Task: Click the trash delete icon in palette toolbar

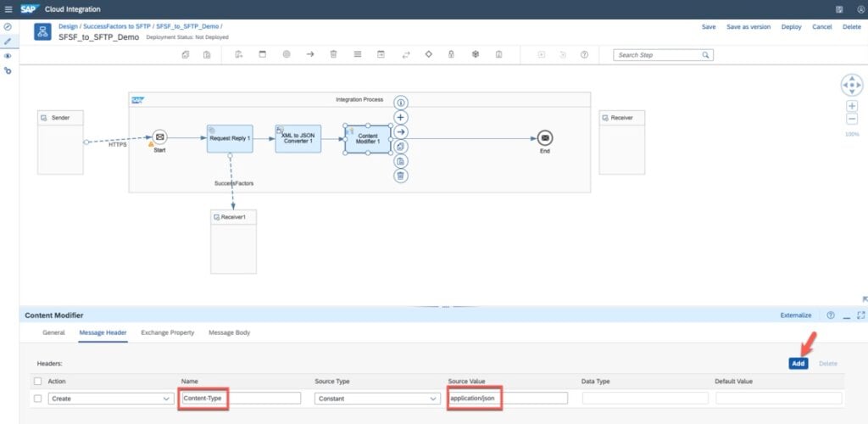Action: point(333,55)
